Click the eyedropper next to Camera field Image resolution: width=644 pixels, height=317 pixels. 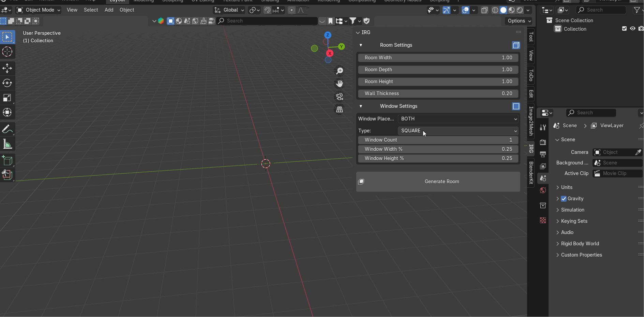638,152
